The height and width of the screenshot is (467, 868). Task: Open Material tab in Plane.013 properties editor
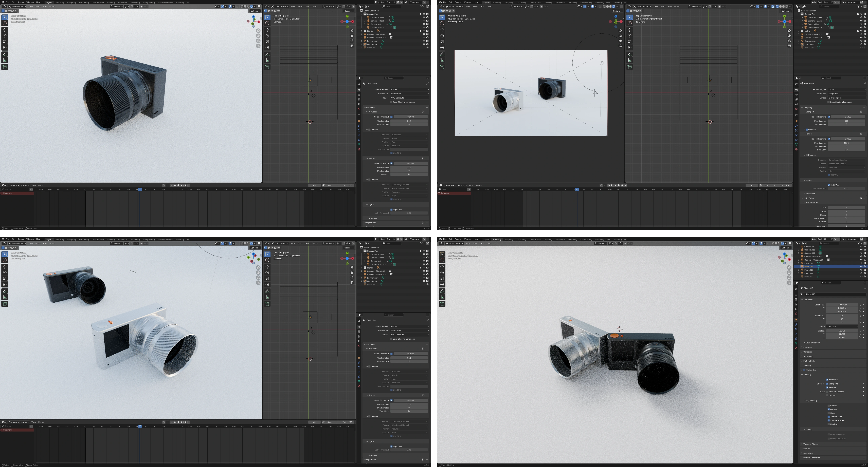click(796, 348)
